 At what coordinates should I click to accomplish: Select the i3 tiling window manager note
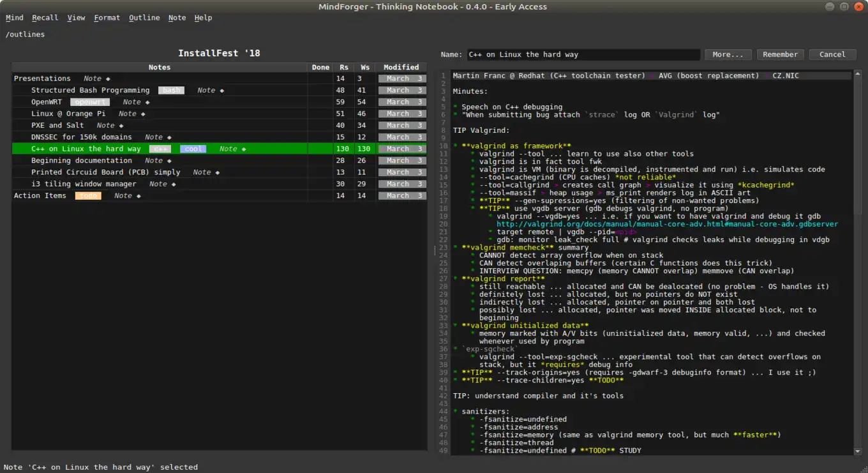click(84, 184)
